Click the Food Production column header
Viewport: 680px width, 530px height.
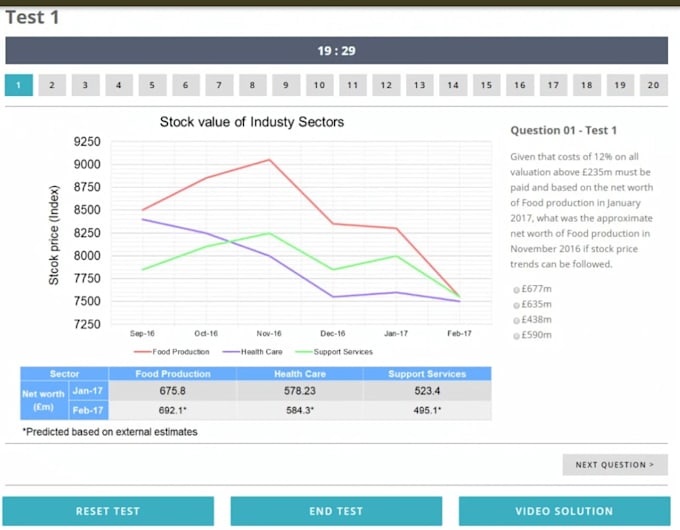pyautogui.click(x=173, y=374)
